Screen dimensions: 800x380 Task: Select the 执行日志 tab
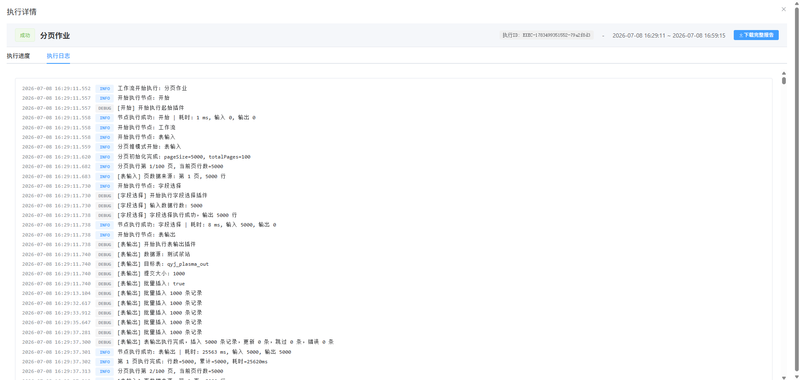point(58,56)
